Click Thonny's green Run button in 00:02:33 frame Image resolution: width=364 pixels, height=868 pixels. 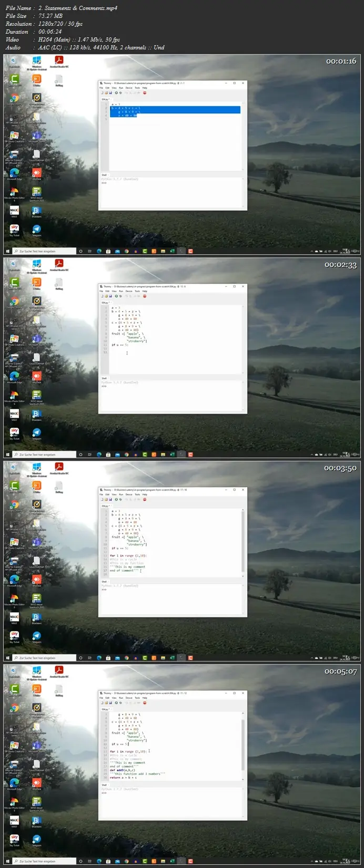116,296
